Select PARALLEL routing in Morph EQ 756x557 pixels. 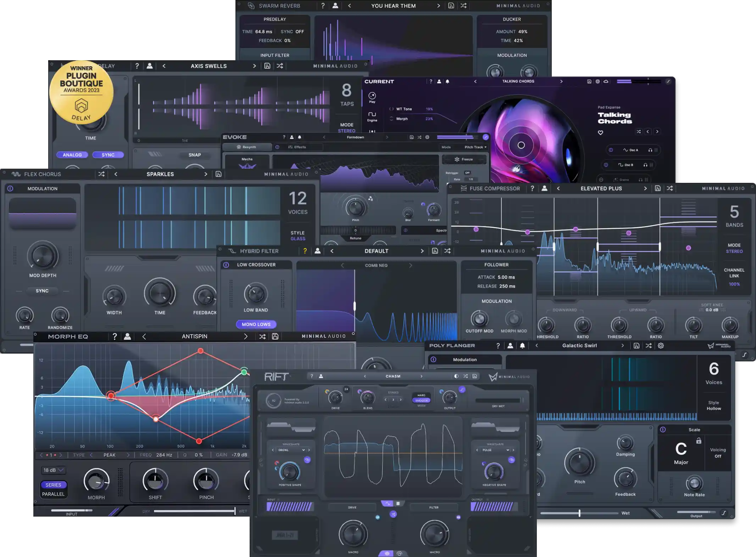point(53,494)
